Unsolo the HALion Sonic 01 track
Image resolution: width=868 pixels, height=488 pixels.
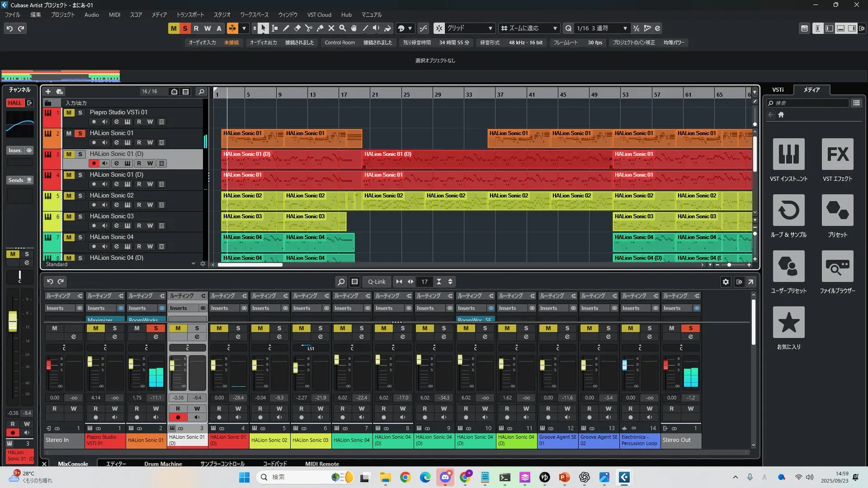pyautogui.click(x=80, y=133)
